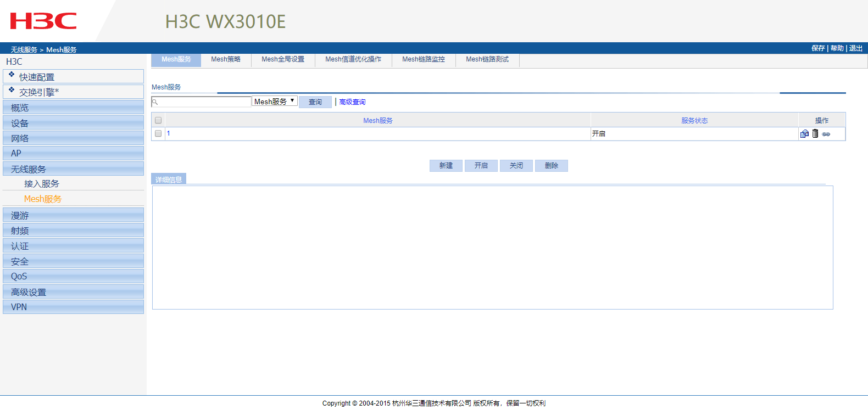The image size is (868, 410).
Task: Click the 新建 button
Action: coord(446,166)
